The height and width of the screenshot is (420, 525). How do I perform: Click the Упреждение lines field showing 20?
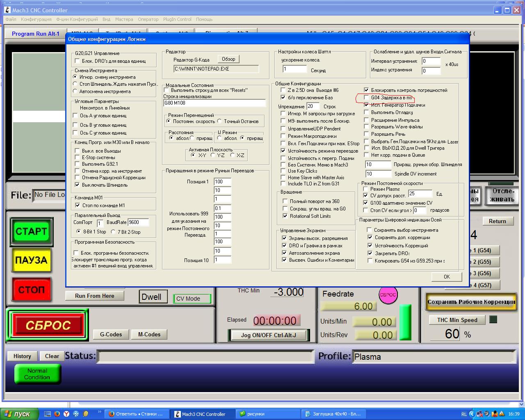tap(313, 106)
